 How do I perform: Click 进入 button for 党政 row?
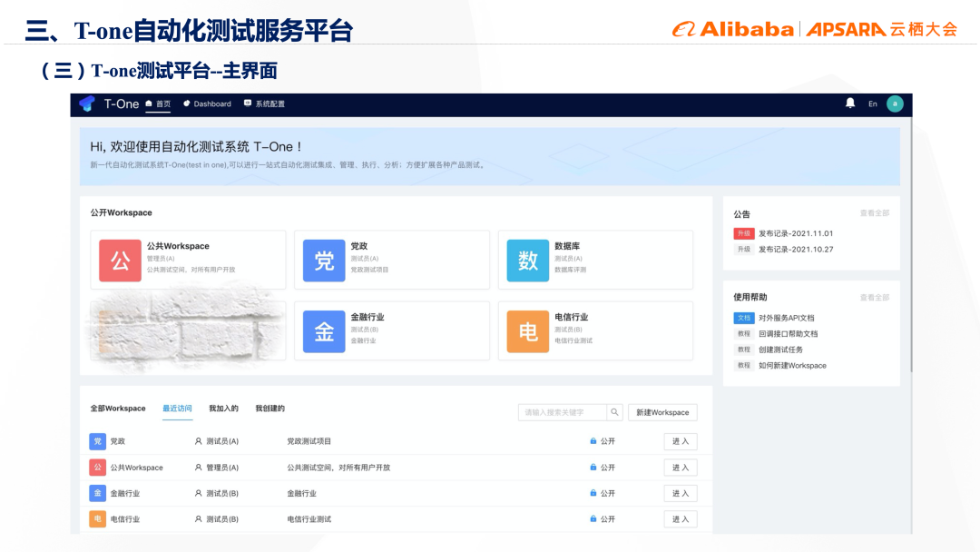(x=680, y=441)
